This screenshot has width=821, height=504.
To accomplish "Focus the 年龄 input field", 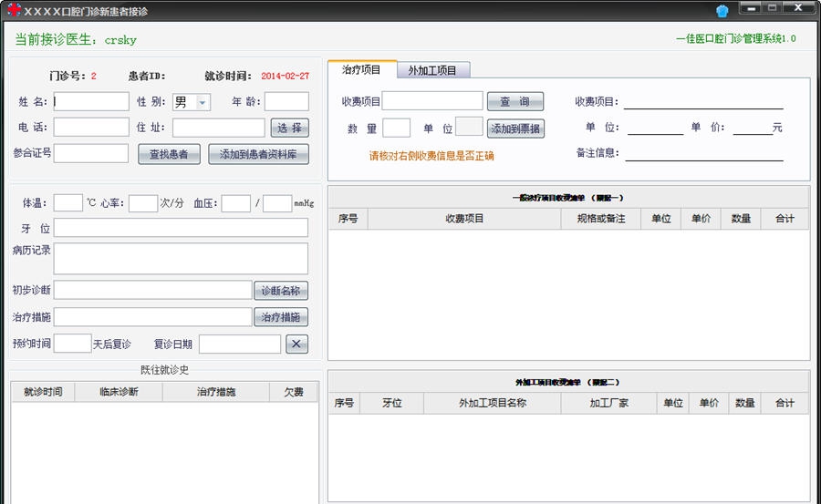I will [x=286, y=101].
